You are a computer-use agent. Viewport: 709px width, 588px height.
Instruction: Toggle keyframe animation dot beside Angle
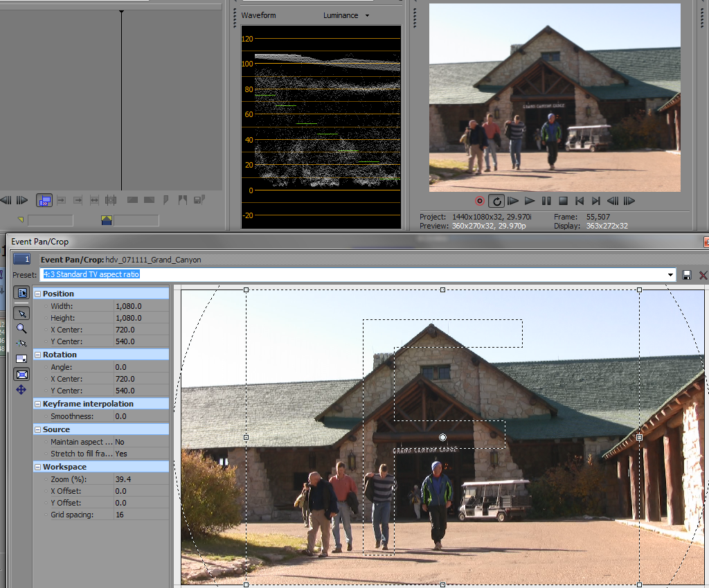click(46, 367)
